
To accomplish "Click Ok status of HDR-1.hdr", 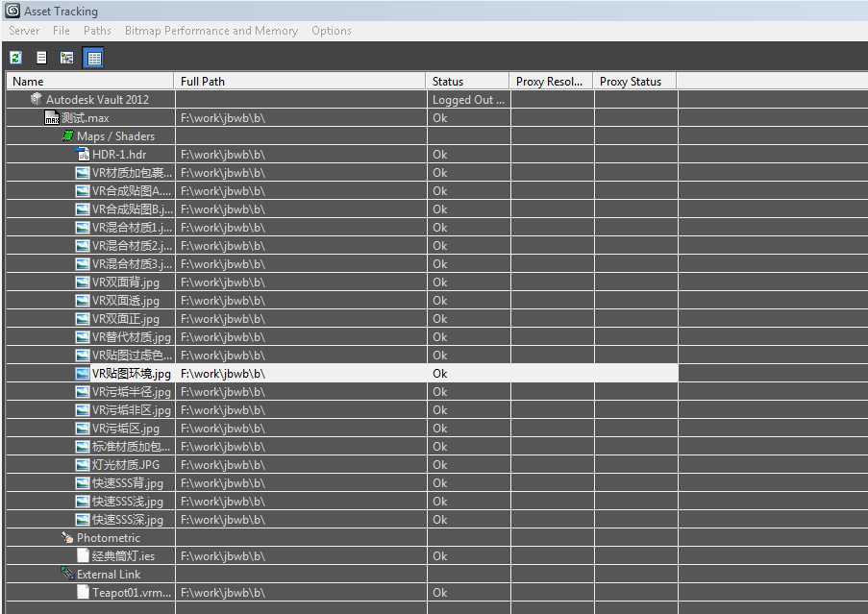I will tap(440, 155).
